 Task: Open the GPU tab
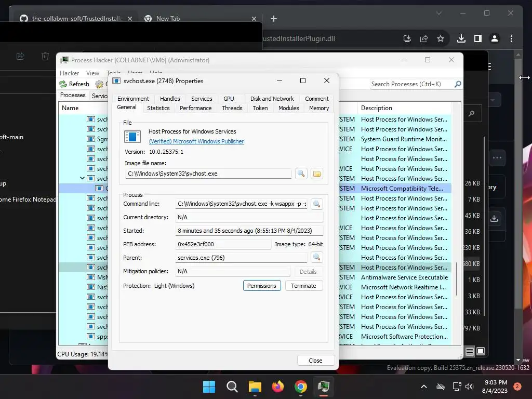click(x=229, y=99)
